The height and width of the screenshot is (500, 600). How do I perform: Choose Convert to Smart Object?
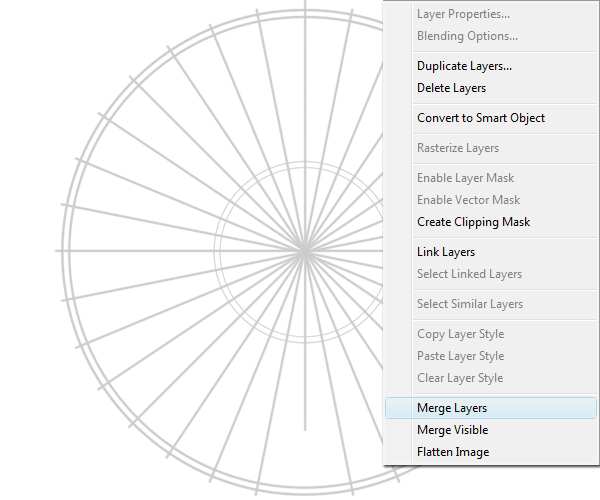481,118
